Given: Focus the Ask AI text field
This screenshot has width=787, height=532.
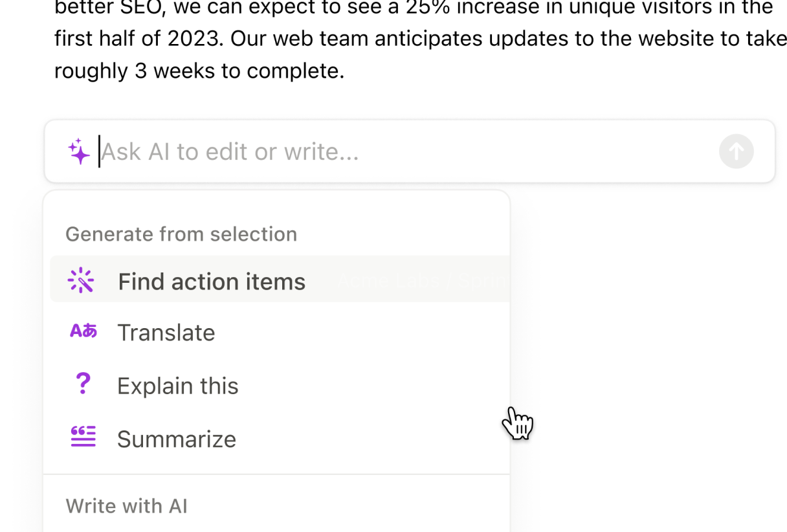Looking at the screenshot, I should click(401, 151).
